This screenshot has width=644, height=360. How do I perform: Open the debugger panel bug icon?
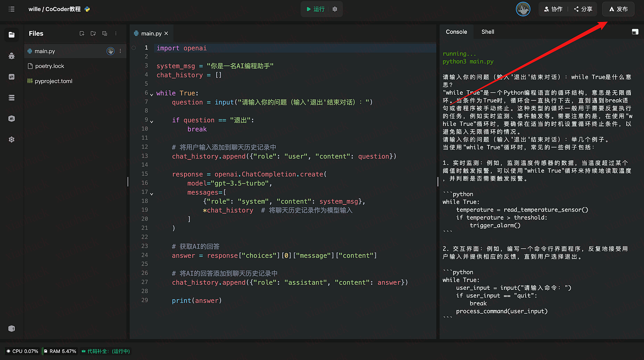click(x=12, y=56)
